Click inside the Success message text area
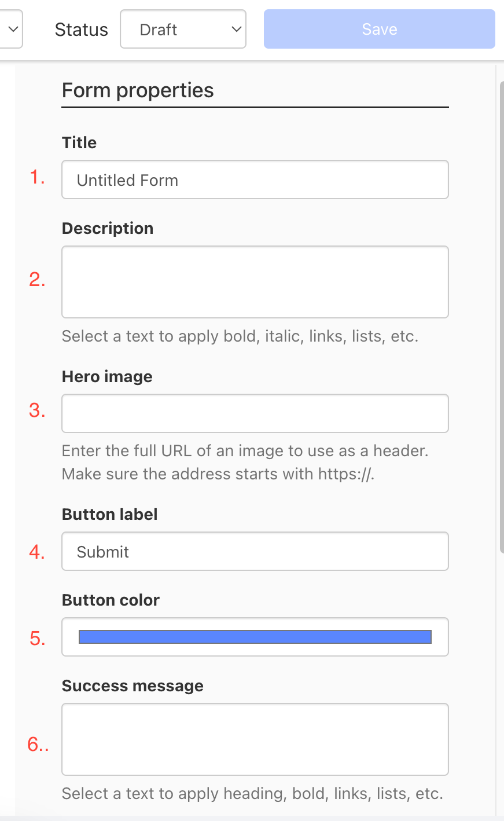The height and width of the screenshot is (821, 504). coord(255,739)
